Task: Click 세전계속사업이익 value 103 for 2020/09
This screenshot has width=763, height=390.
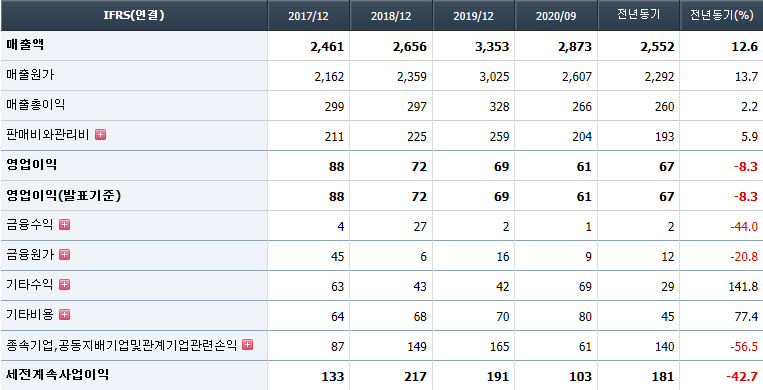Action: [x=581, y=377]
